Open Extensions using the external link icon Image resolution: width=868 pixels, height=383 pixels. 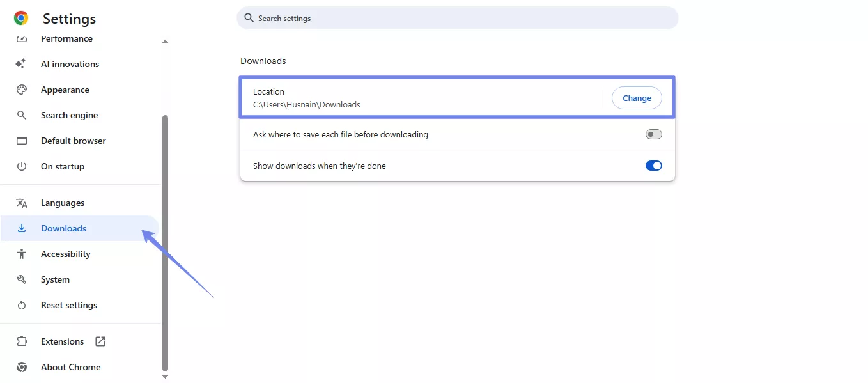(x=100, y=341)
